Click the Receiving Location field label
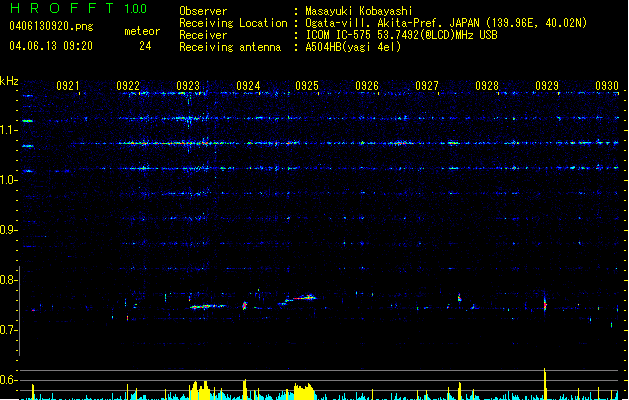629x400 pixels. (233, 23)
